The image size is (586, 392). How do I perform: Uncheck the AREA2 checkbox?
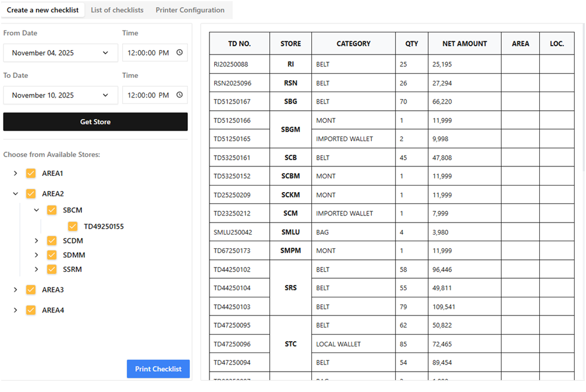31,194
